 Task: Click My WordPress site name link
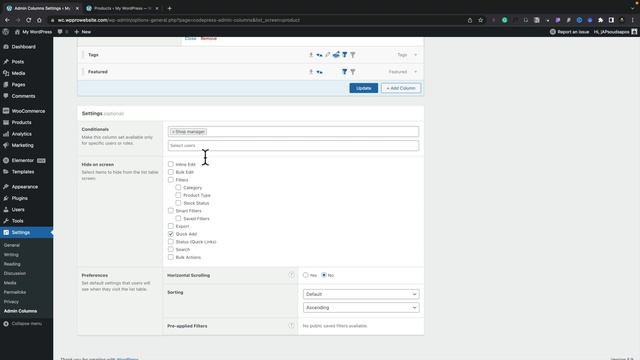(x=33, y=32)
